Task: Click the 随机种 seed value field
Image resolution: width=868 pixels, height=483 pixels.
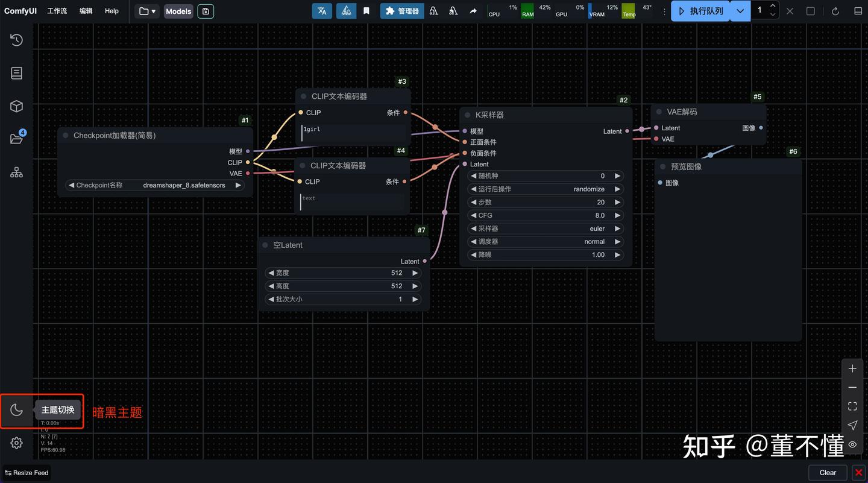Action: (x=546, y=176)
